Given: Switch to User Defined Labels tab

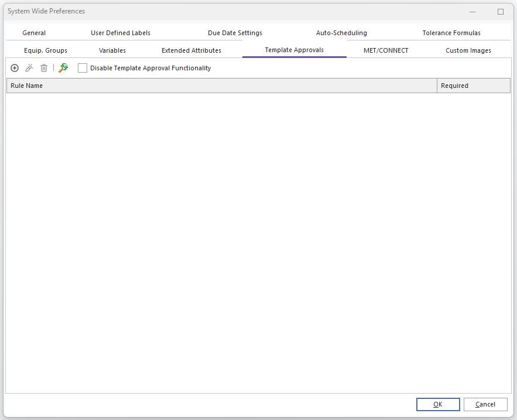Looking at the screenshot, I should tap(121, 33).
